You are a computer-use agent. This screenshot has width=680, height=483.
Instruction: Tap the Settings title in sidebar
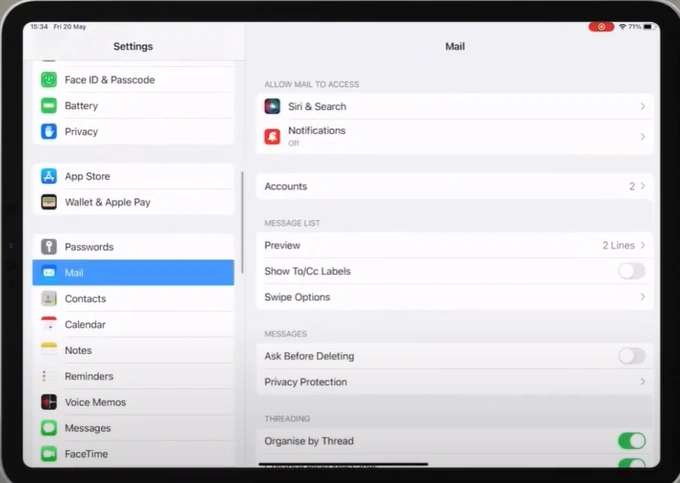133,46
